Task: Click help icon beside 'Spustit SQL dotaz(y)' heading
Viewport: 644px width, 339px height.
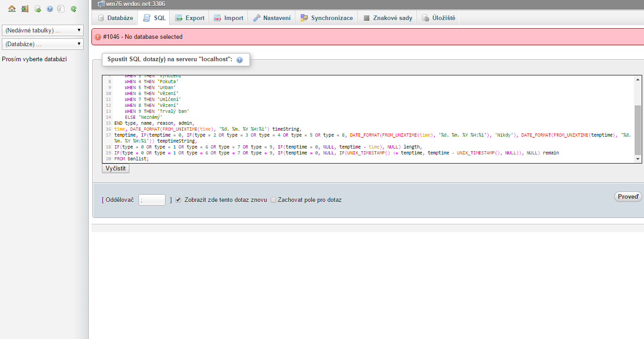Action: point(240,60)
